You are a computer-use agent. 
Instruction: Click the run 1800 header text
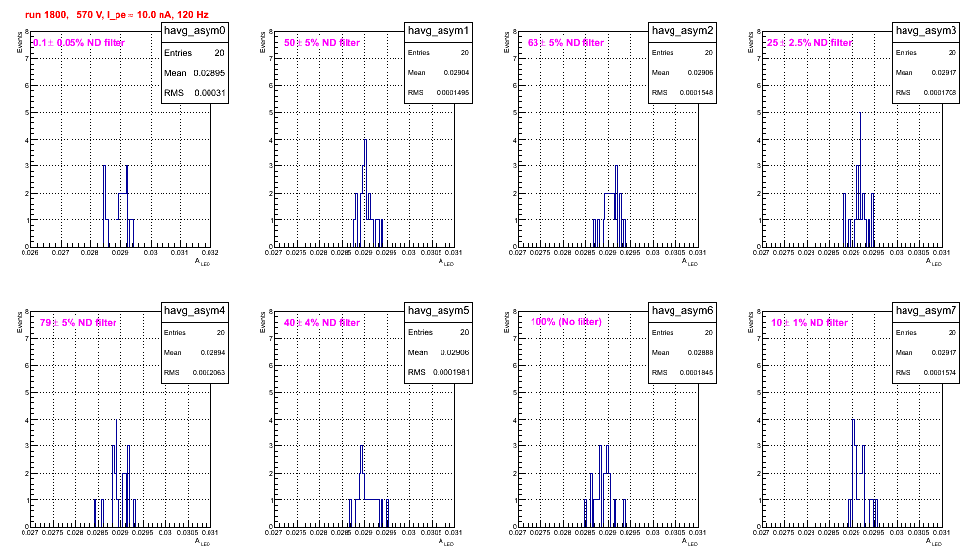[x=116, y=15]
